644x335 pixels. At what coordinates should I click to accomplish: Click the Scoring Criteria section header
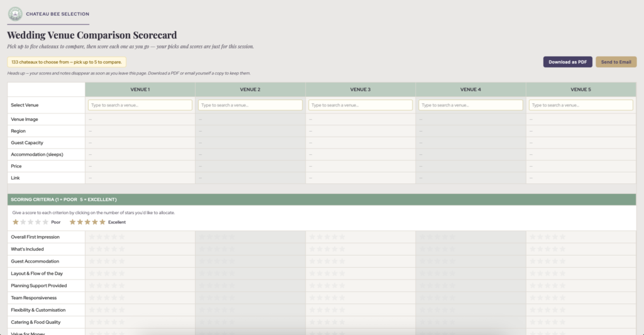321,200
